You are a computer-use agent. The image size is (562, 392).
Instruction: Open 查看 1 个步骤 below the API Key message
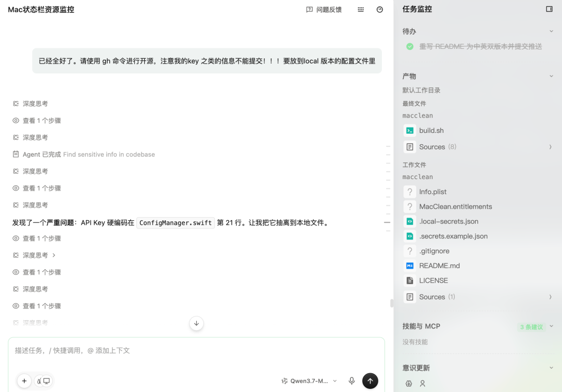click(36, 238)
